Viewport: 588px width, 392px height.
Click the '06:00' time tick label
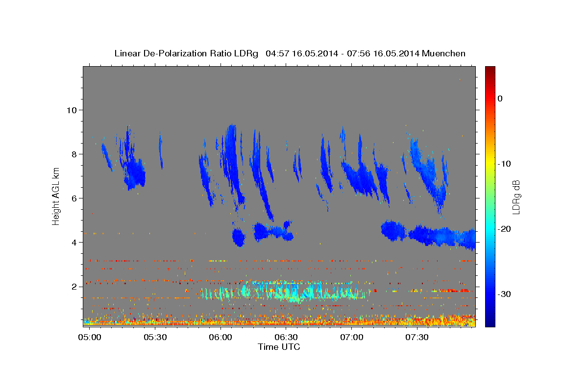[x=221, y=338]
